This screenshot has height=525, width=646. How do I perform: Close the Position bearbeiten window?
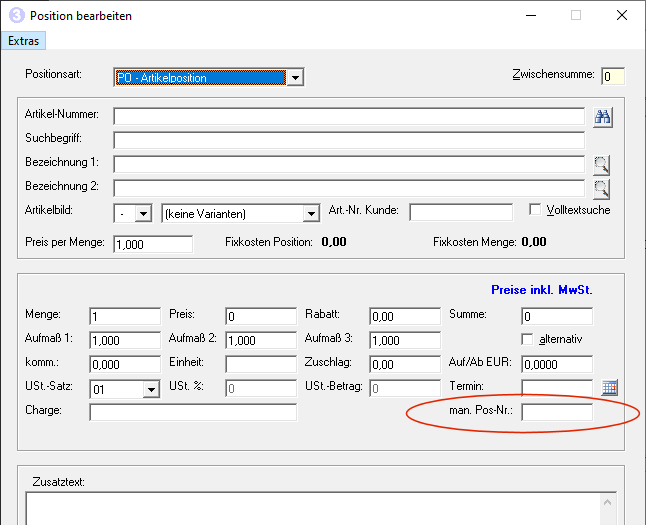622,15
